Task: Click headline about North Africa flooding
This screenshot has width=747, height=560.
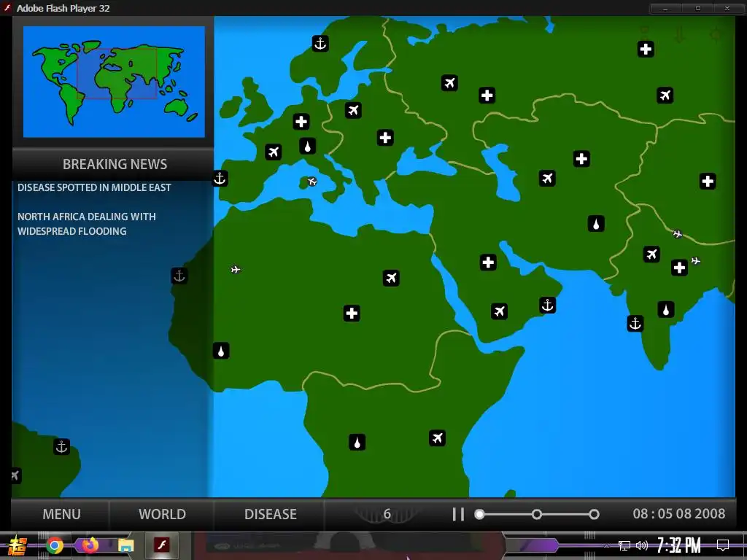Action: (x=87, y=224)
